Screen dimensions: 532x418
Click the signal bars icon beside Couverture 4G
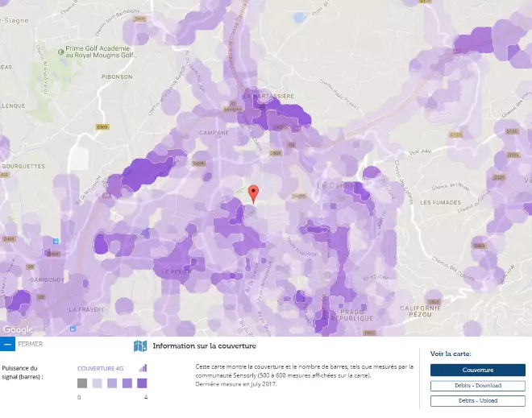point(143,368)
